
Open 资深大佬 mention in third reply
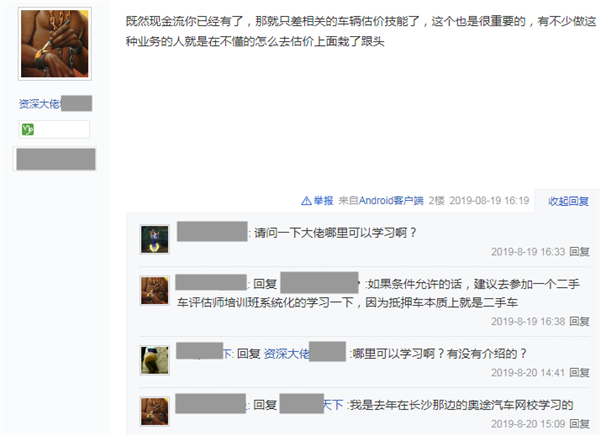pos(305,354)
